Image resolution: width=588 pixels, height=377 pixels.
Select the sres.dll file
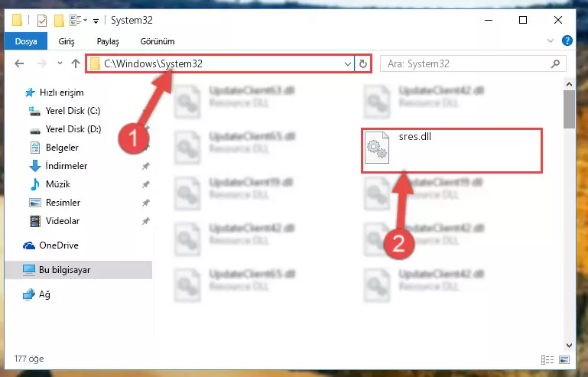tap(451, 151)
